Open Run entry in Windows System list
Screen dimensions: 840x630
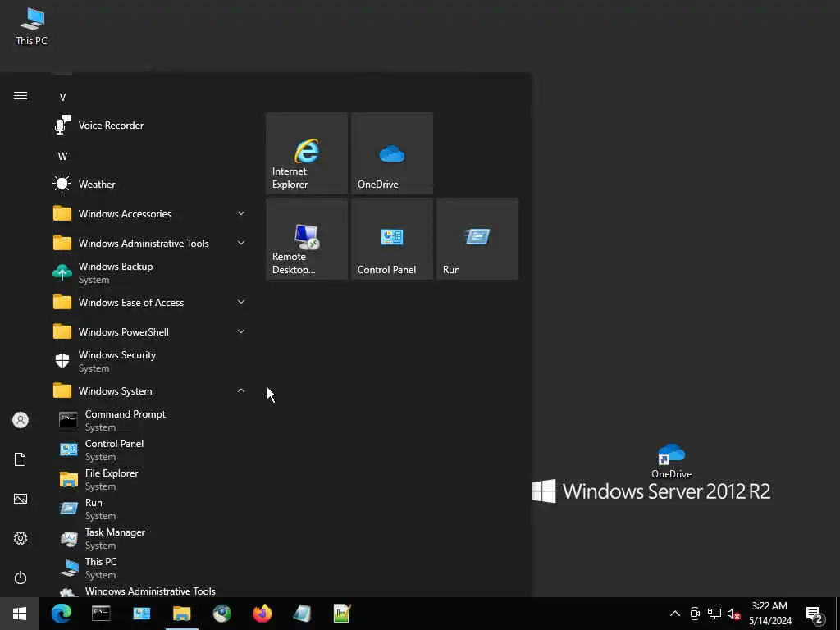coord(150,509)
